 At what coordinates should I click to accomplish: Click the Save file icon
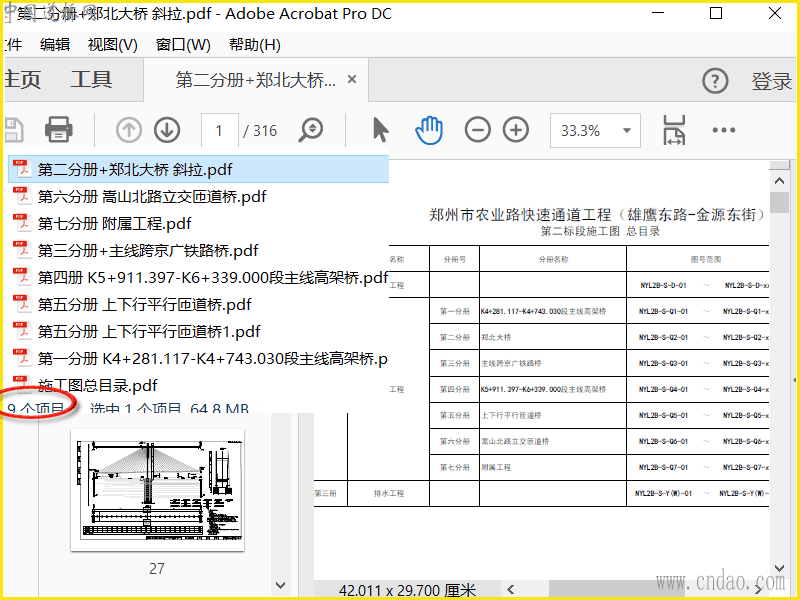(x=13, y=130)
